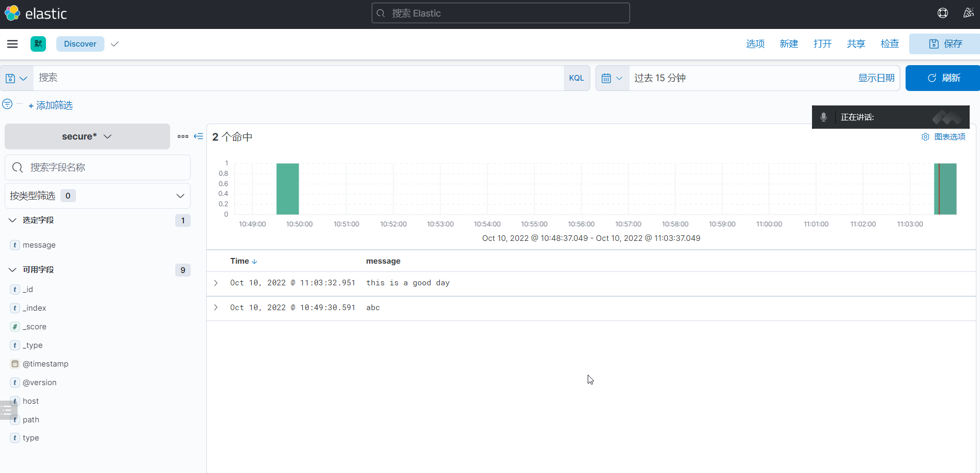Collapse the selected fields section
980x473 pixels.
pos(12,220)
